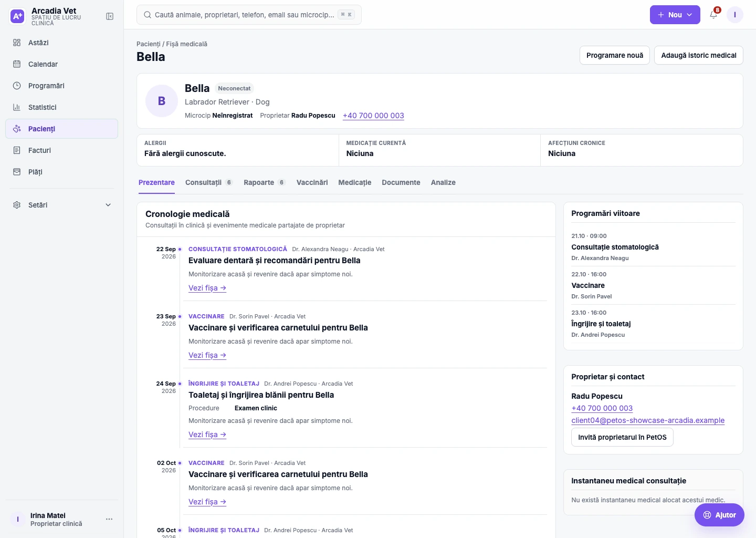
Task: Click the owner phone in patient header
Action: 373,116
